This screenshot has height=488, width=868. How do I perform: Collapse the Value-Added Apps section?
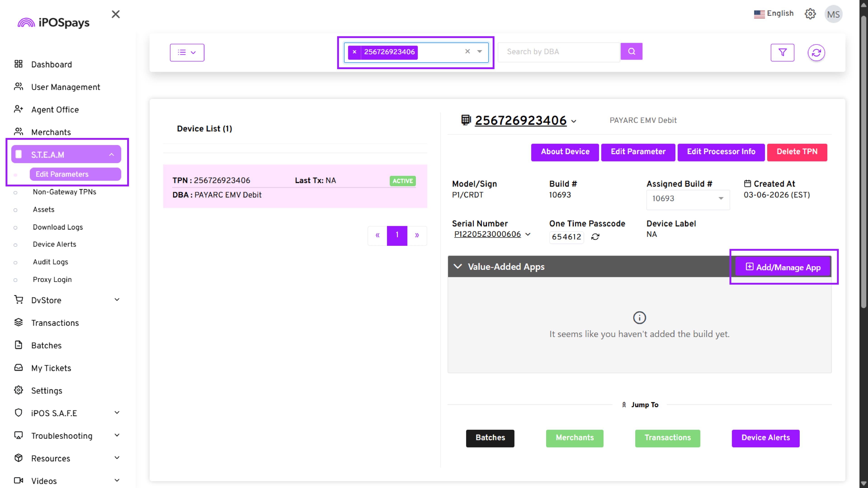pyautogui.click(x=457, y=266)
